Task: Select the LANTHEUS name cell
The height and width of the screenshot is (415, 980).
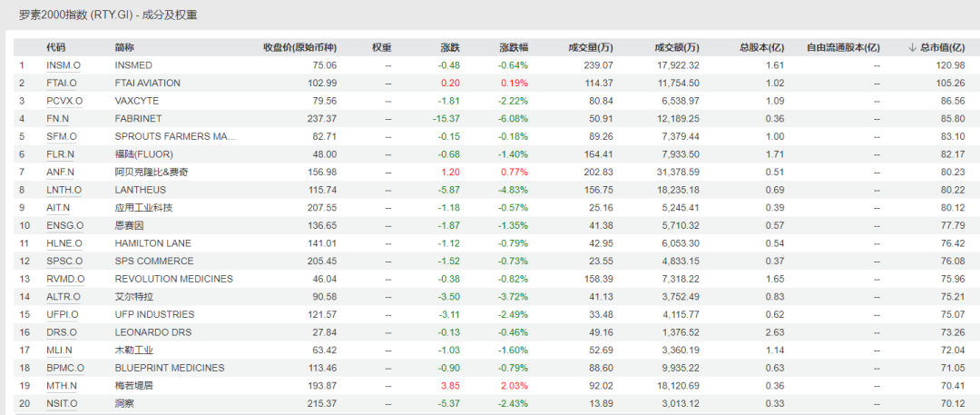Action: [141, 190]
